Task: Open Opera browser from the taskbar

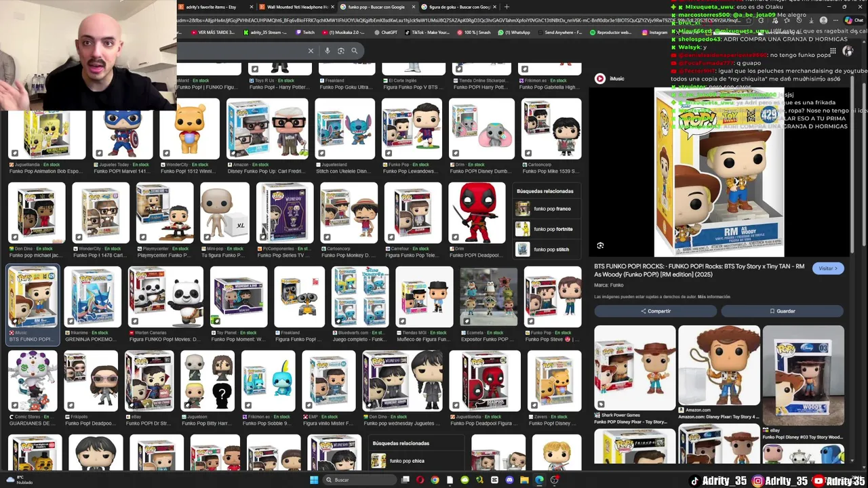Action: [420, 480]
